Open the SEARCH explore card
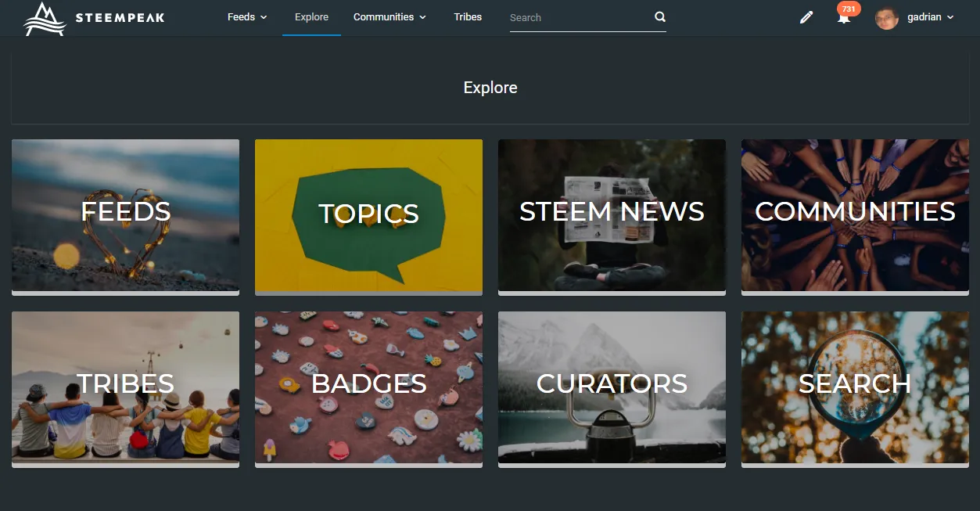This screenshot has width=980, height=511. coord(855,389)
